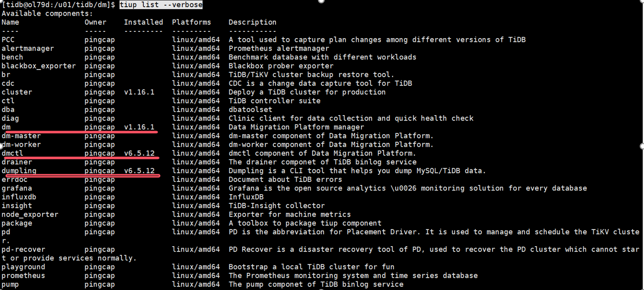
Task: Click the 'Owner' column header
Action: tap(96, 22)
